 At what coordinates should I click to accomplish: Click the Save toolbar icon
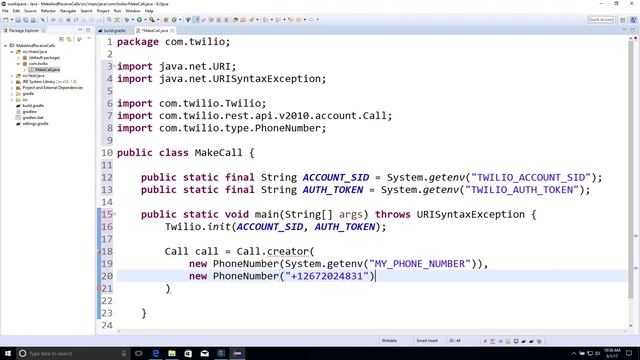pos(18,20)
